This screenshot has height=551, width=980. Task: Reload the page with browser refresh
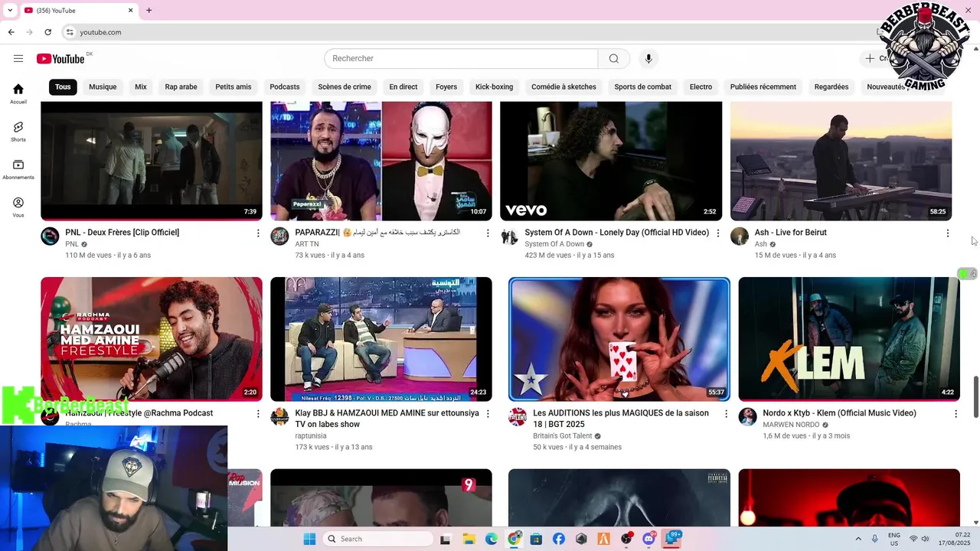pos(47,32)
